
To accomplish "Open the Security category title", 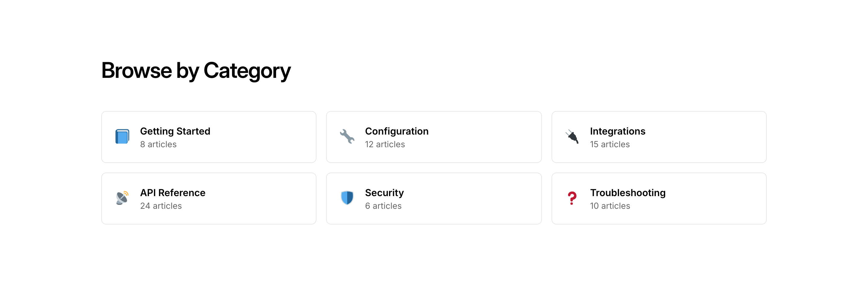I will pos(384,192).
